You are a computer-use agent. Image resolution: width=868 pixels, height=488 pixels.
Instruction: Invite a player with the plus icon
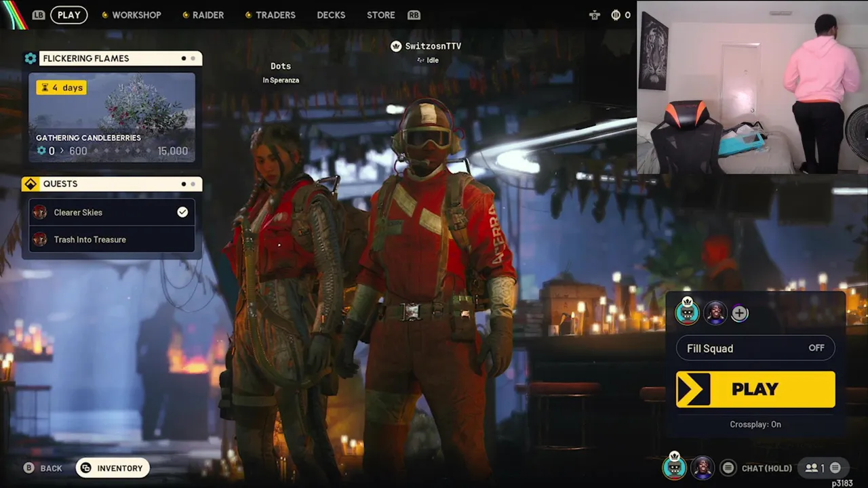coord(740,313)
